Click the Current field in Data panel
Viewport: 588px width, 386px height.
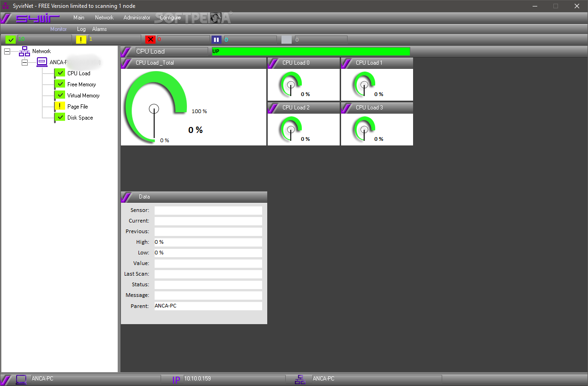(208, 221)
